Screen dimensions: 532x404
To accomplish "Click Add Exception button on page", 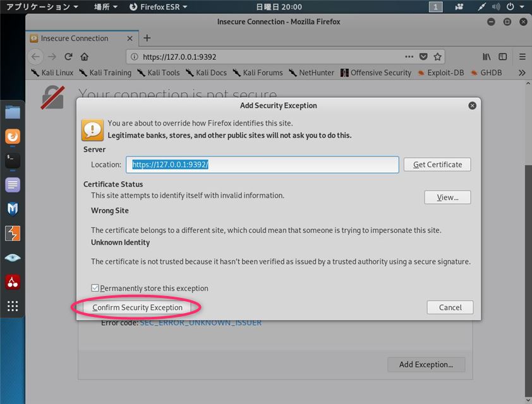I will tap(426, 364).
